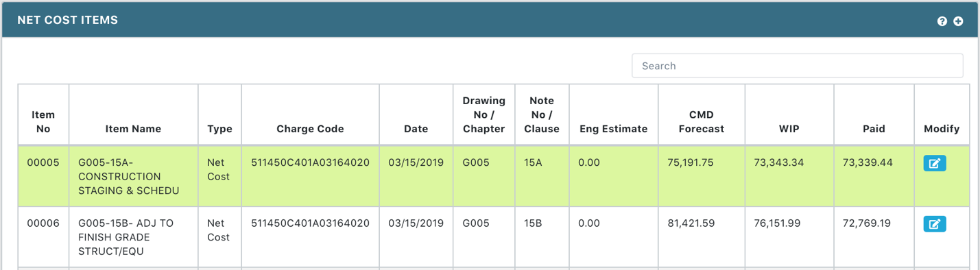Sort by Eng Estimate column header

coord(613,128)
